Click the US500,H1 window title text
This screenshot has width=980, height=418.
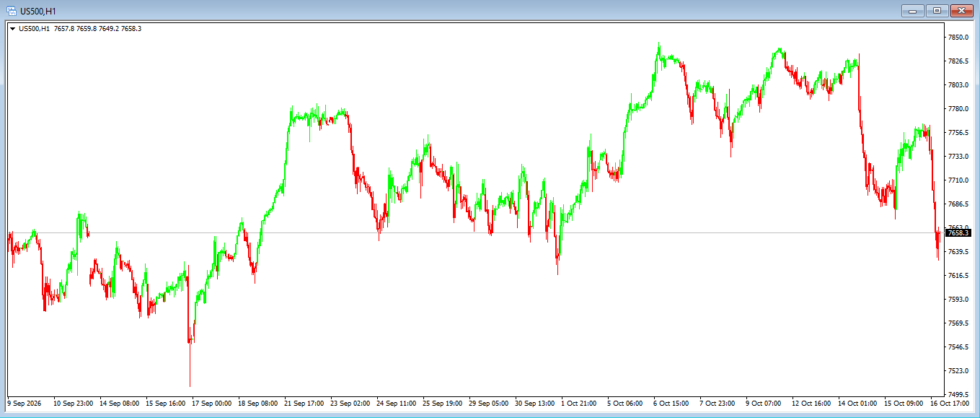click(37, 11)
